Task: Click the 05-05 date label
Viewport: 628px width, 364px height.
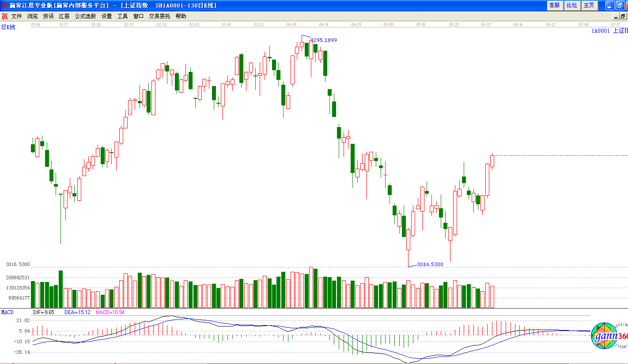Action: coord(389,25)
